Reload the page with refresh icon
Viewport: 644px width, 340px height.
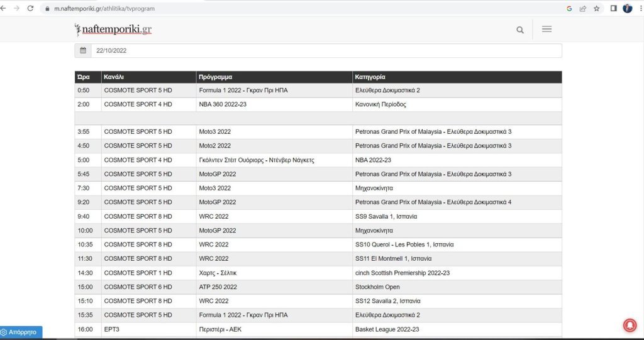pyautogui.click(x=30, y=8)
